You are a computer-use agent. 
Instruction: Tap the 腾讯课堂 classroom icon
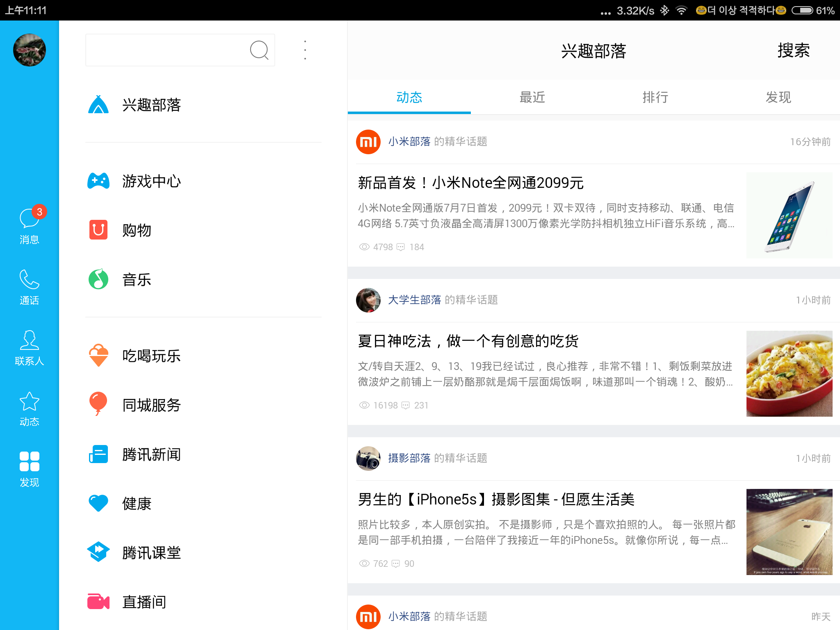(x=98, y=552)
